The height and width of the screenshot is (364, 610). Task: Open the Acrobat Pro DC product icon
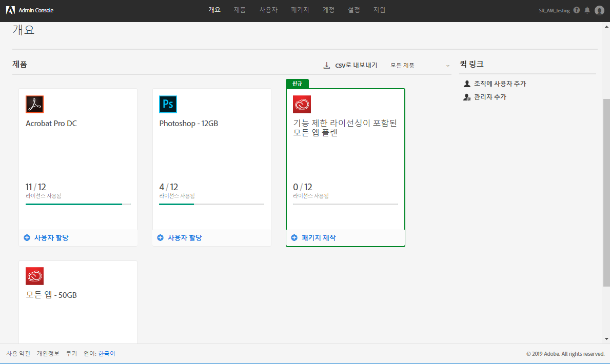(x=34, y=104)
